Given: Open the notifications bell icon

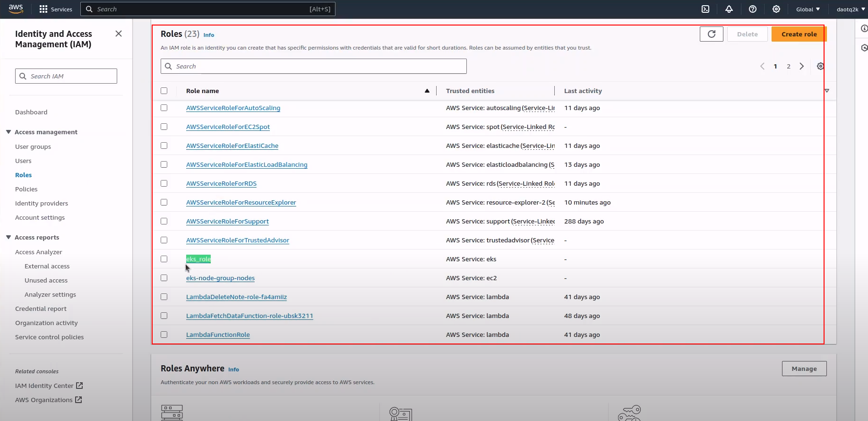Looking at the screenshot, I should pyautogui.click(x=729, y=9).
